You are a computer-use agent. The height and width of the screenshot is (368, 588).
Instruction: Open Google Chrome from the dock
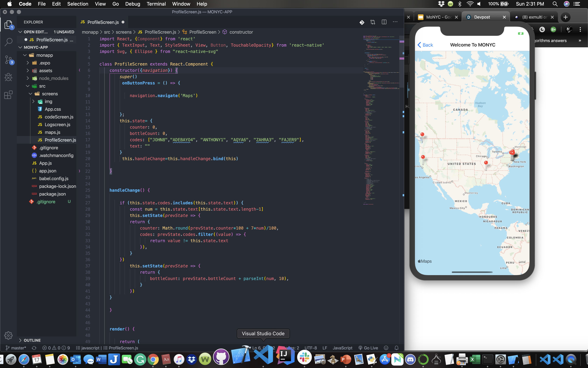[x=153, y=359]
